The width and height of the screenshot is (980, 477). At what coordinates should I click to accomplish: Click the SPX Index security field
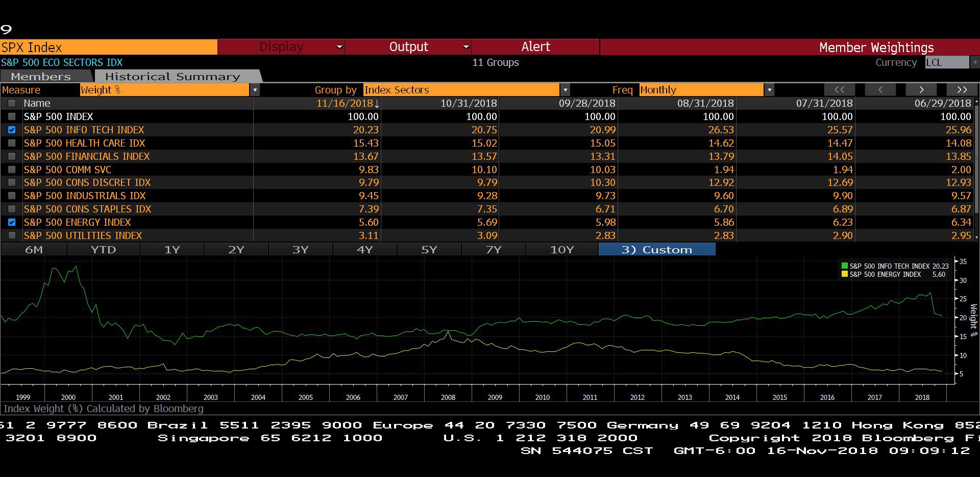(109, 47)
